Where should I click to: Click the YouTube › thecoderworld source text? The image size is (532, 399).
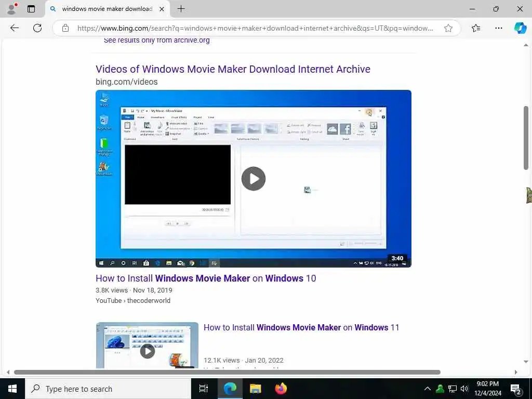pos(133,301)
